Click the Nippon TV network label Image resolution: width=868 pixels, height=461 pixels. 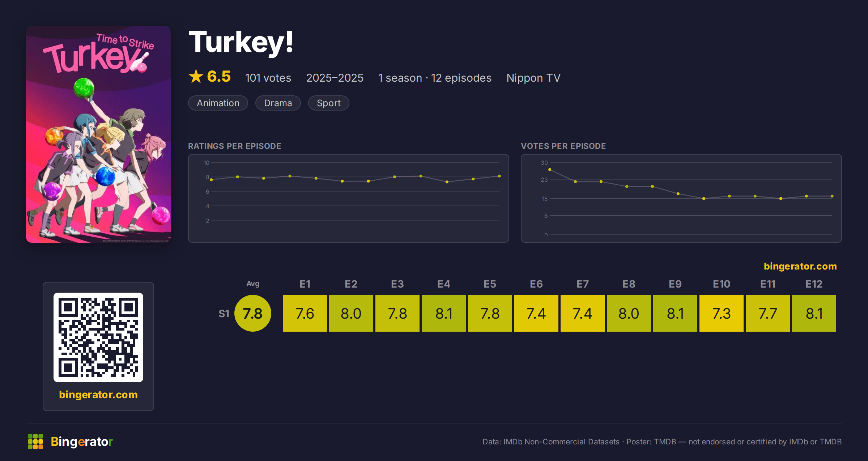point(533,78)
